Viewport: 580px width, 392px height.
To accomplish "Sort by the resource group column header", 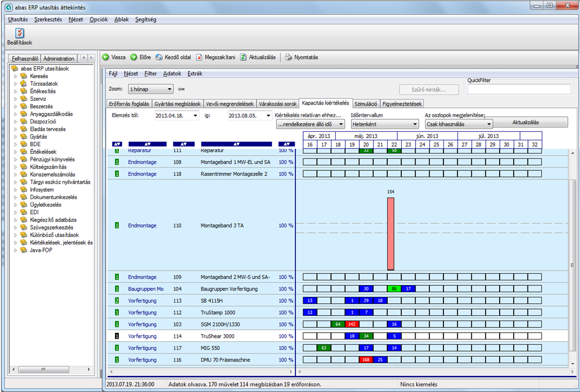I will [x=148, y=144].
